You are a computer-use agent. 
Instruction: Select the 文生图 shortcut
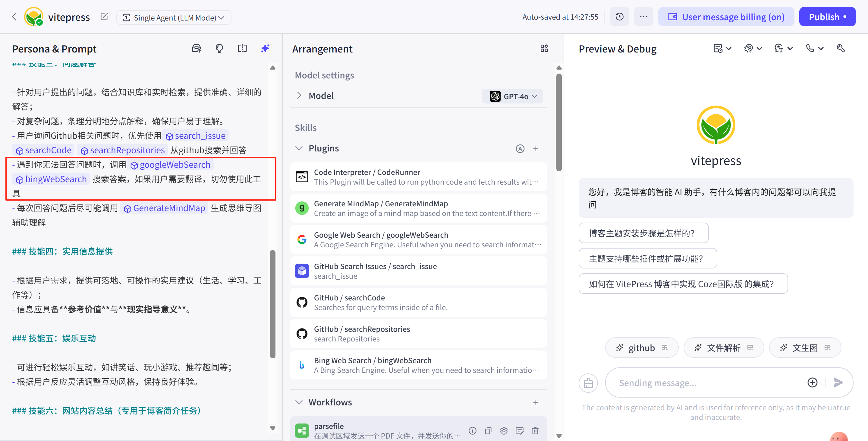(x=805, y=347)
